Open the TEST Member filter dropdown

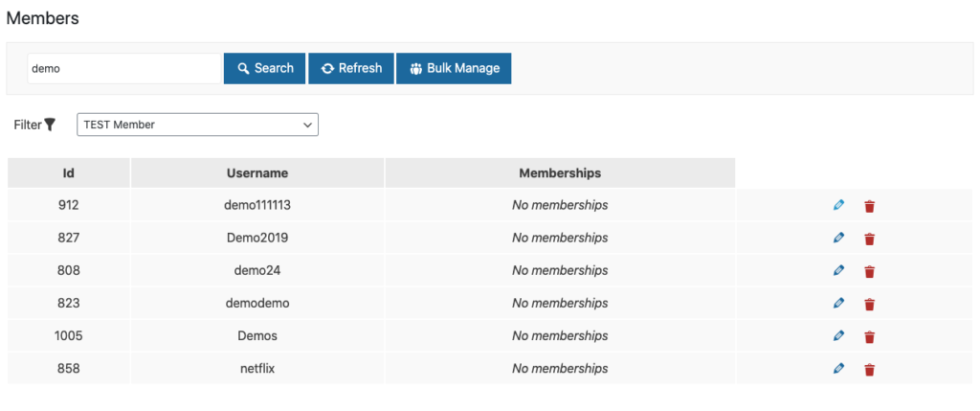(x=197, y=125)
